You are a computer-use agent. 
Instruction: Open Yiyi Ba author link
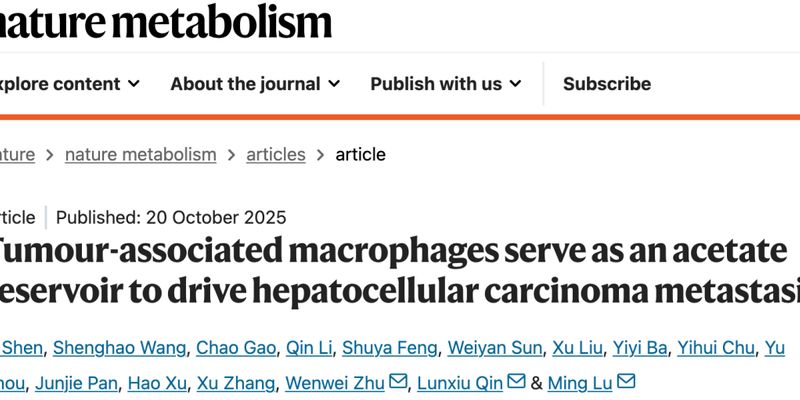tap(638, 348)
